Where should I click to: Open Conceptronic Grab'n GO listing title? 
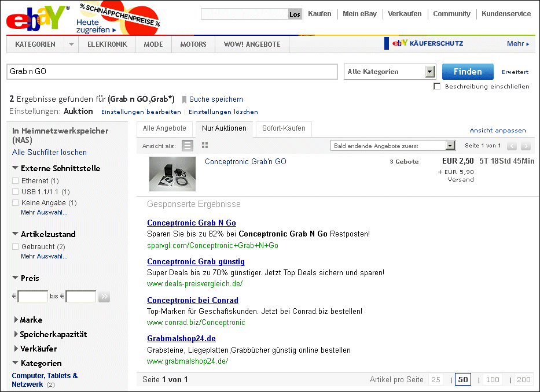pos(245,162)
